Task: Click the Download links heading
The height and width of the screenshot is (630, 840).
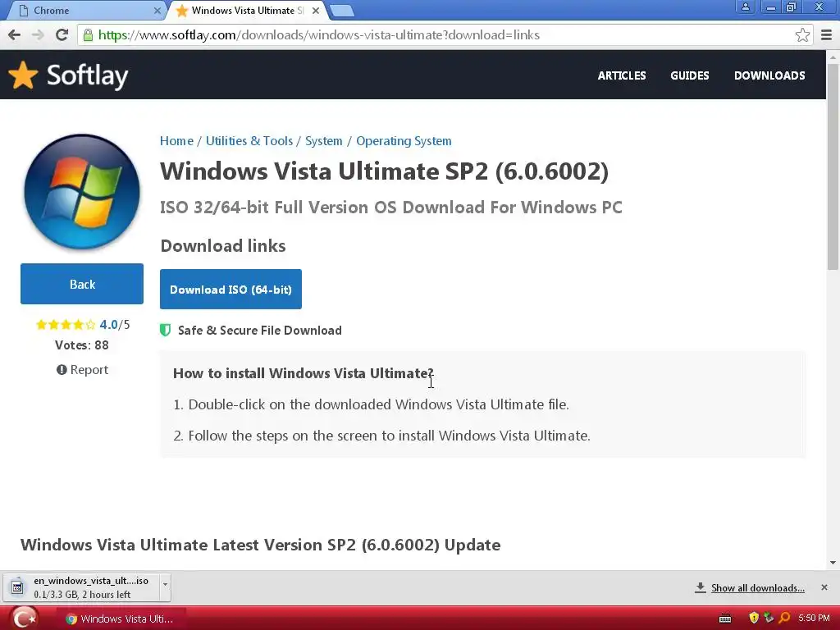Action: pos(223,246)
